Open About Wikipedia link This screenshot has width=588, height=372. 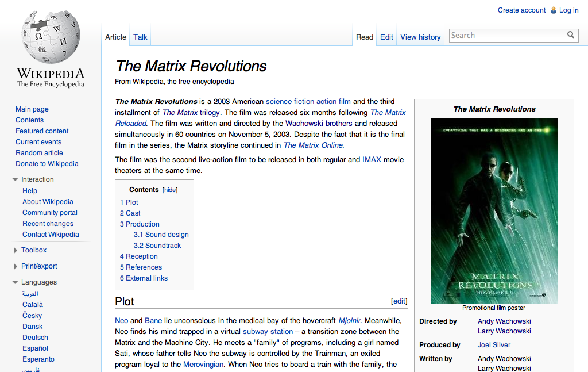pos(48,202)
